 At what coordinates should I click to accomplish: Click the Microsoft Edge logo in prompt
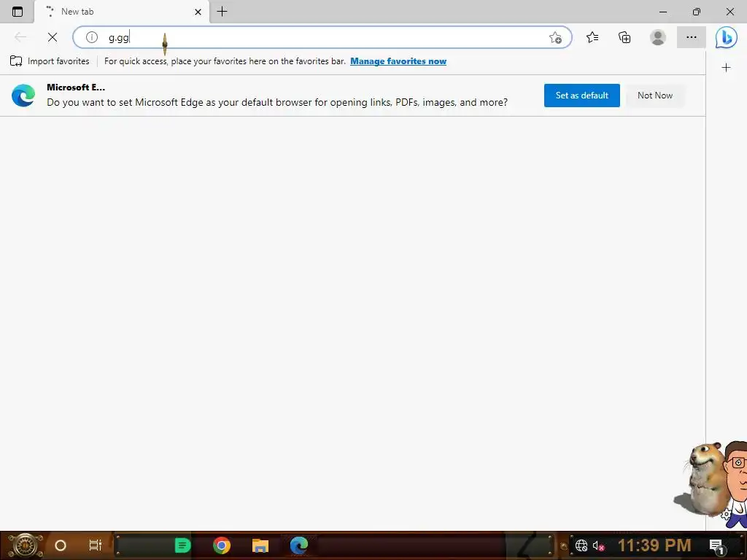23,96
